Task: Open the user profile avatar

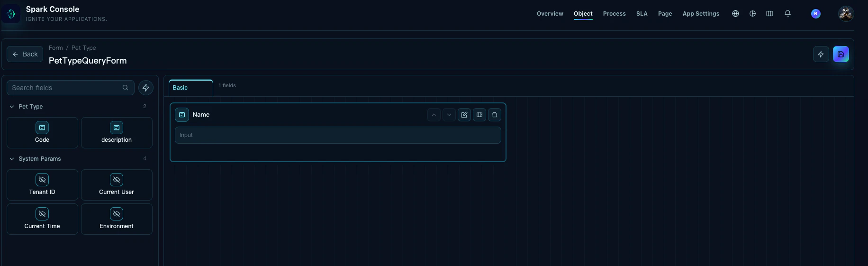Action: 846,14
